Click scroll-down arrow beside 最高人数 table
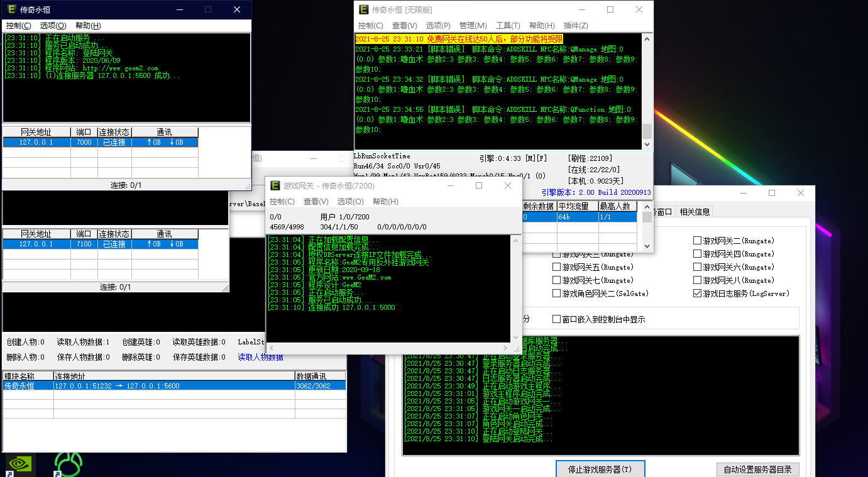868x477 pixels. tap(646, 246)
